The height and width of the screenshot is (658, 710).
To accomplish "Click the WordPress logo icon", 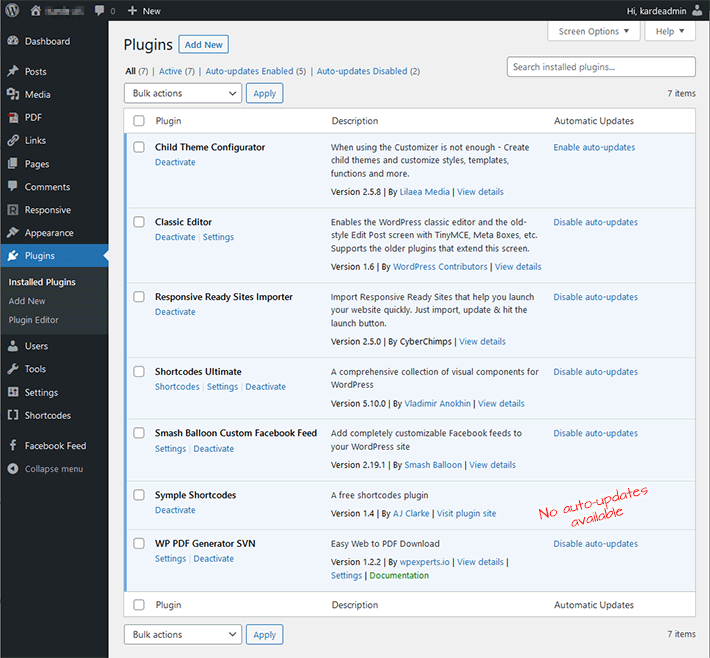I will coord(12,10).
